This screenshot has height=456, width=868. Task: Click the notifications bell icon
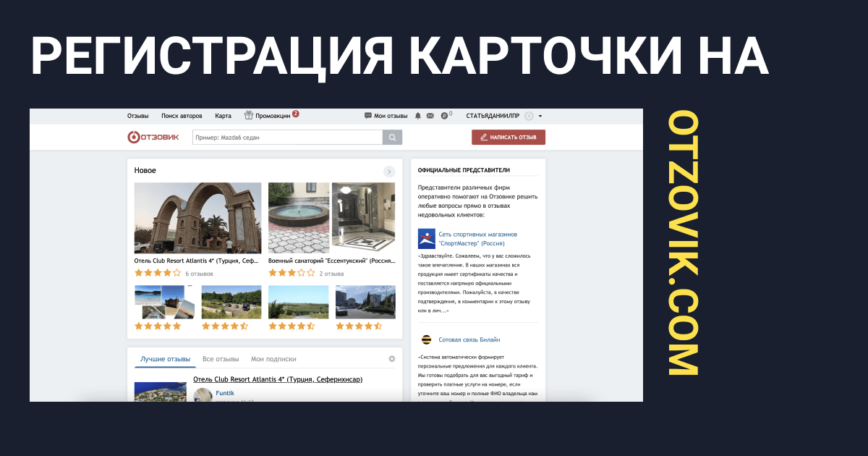pos(417,116)
